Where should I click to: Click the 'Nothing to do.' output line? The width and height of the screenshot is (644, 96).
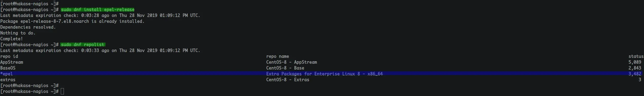(x=18, y=33)
